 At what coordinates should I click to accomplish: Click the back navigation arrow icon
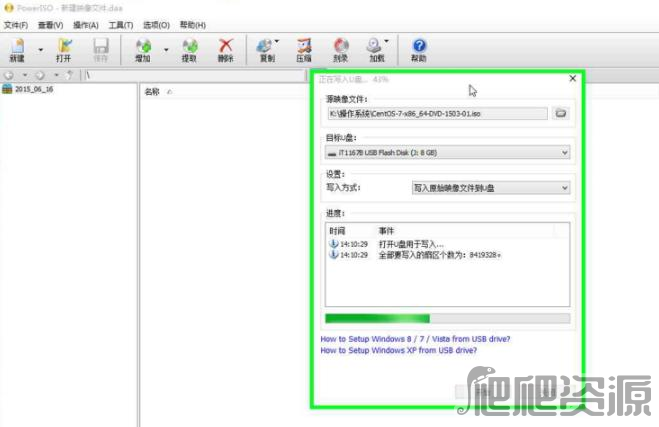click(x=9, y=75)
